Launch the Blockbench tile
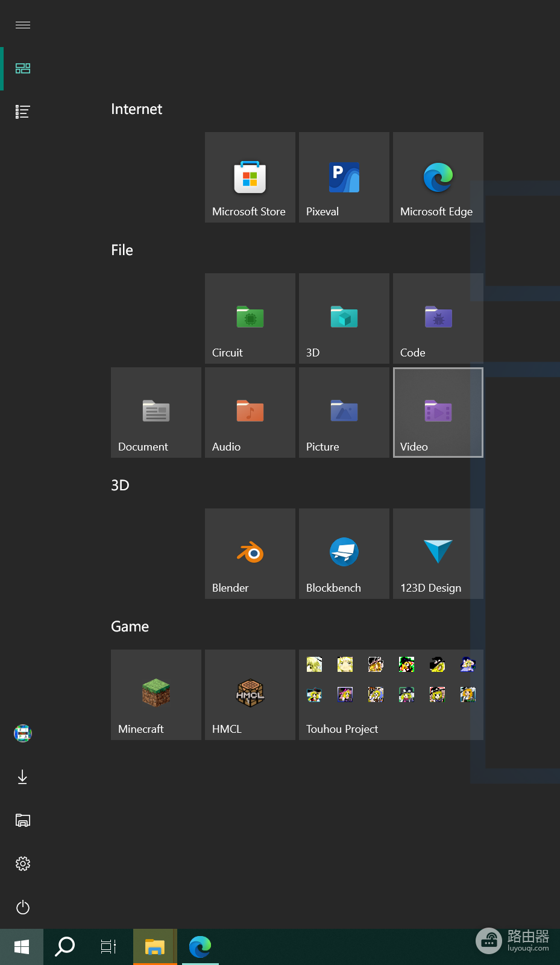560x965 pixels. coord(344,554)
